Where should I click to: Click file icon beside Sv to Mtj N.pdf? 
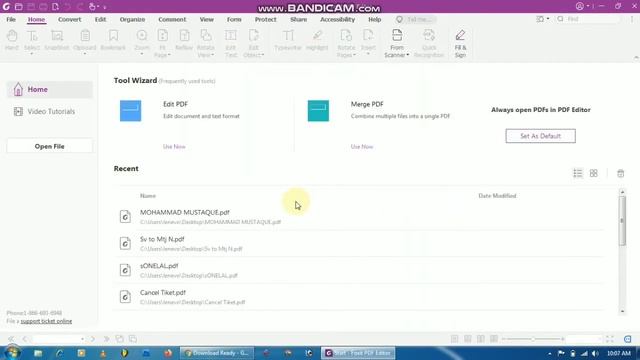coord(125,243)
